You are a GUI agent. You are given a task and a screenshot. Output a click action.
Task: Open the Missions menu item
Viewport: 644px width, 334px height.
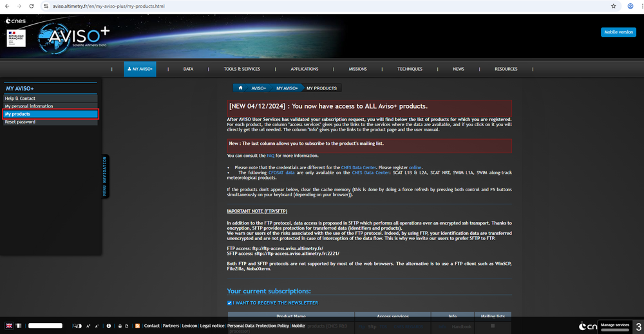[x=357, y=69]
